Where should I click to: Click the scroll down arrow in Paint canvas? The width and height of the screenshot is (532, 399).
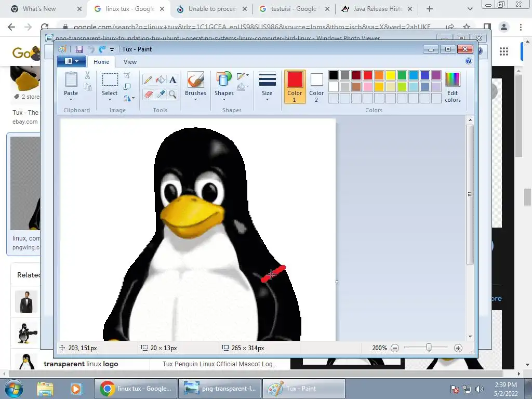(470, 337)
